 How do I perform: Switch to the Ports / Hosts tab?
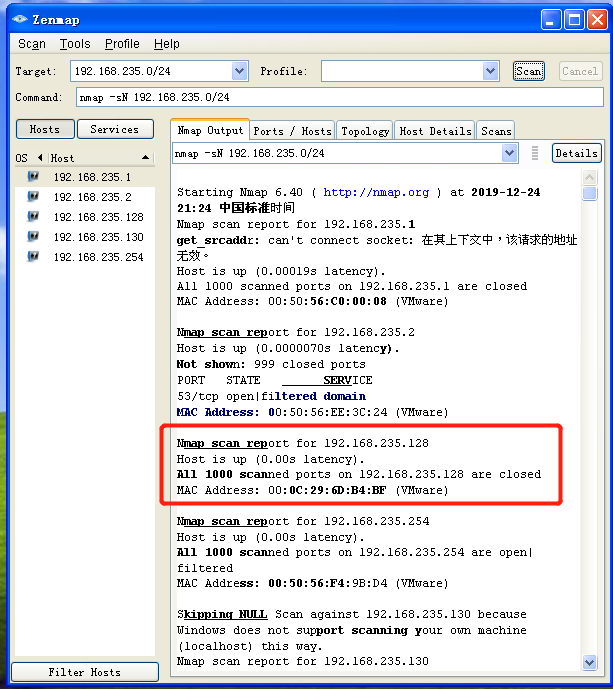pyautogui.click(x=292, y=131)
